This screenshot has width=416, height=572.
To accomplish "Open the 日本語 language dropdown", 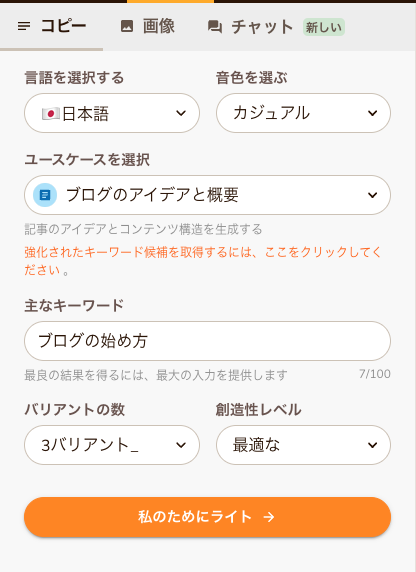I will pos(112,113).
